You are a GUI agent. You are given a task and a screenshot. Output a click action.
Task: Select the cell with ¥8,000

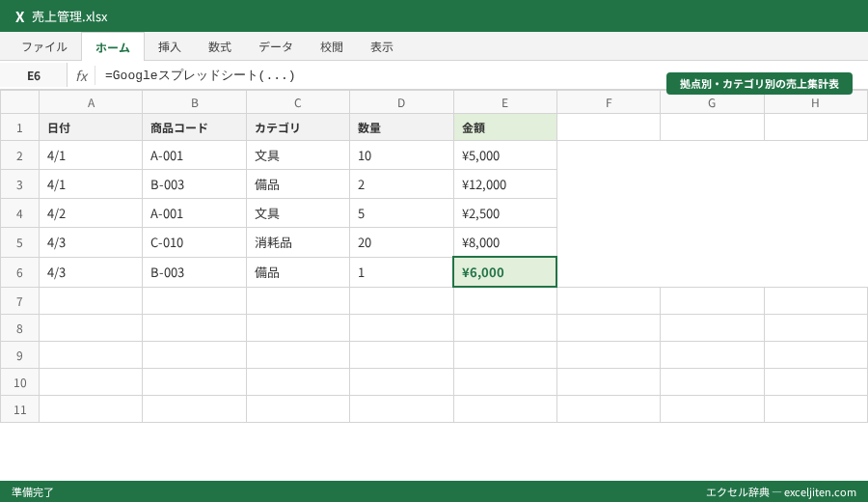[504, 242]
